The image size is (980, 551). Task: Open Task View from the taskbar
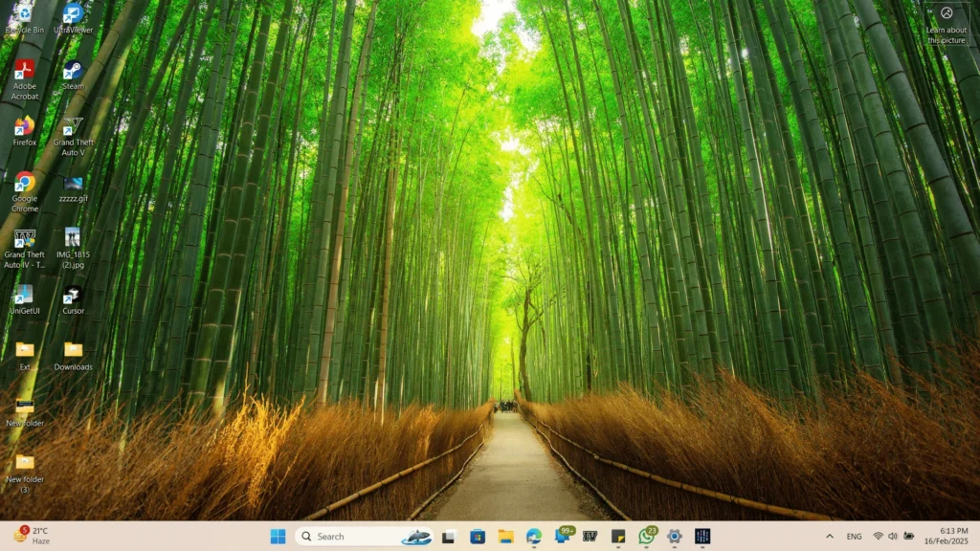tap(448, 536)
